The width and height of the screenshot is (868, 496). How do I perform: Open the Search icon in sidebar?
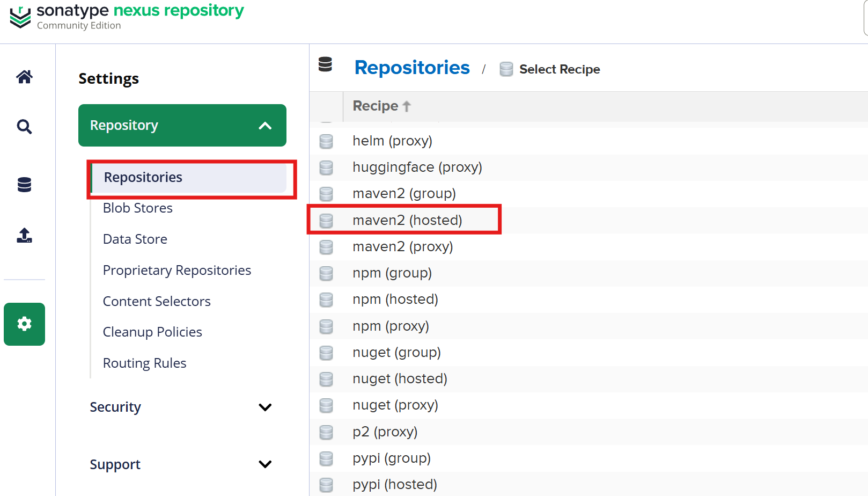(24, 127)
